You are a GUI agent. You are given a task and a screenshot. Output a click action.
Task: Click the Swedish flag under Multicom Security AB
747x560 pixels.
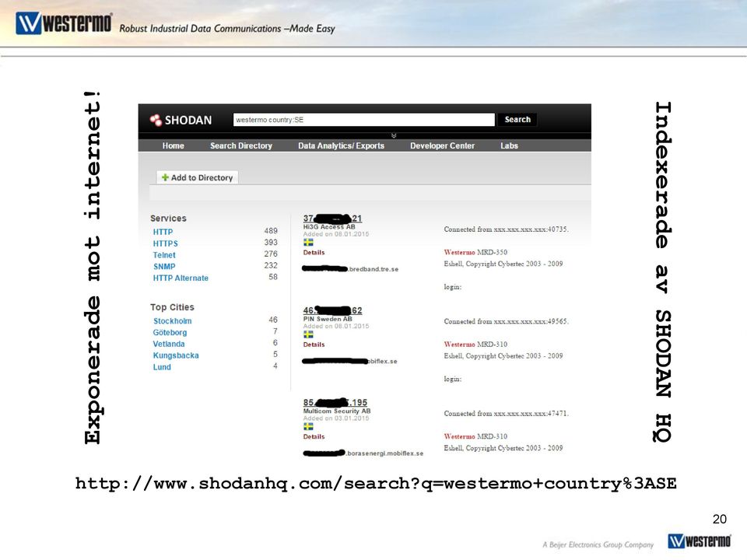(x=309, y=427)
